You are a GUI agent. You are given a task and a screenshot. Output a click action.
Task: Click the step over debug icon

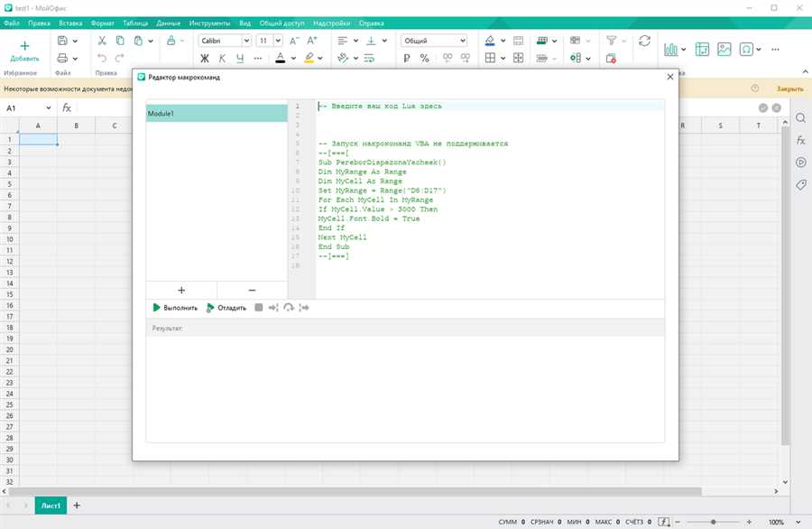[289, 307]
